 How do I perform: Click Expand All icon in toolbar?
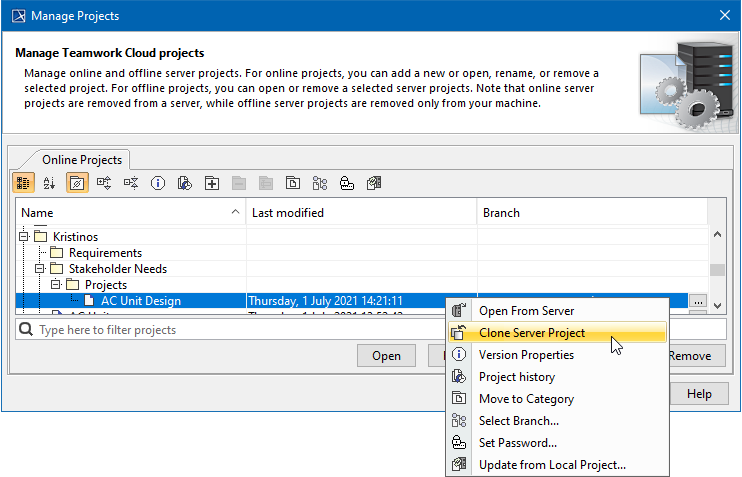pos(104,183)
